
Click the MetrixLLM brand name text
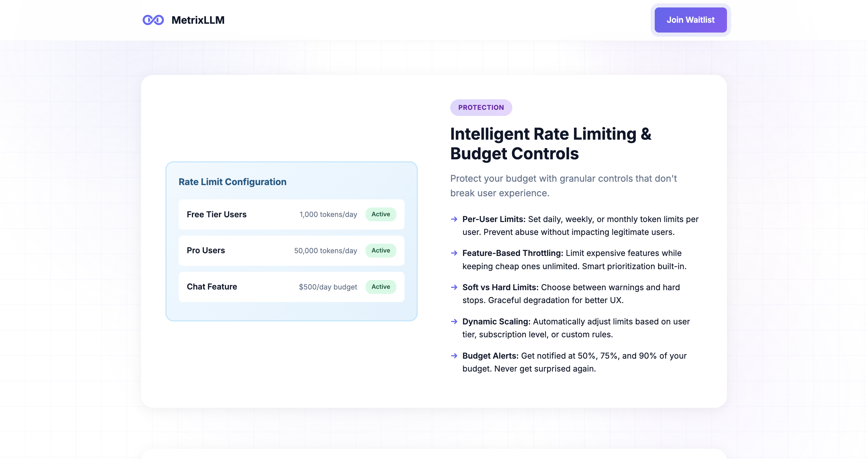[198, 20]
